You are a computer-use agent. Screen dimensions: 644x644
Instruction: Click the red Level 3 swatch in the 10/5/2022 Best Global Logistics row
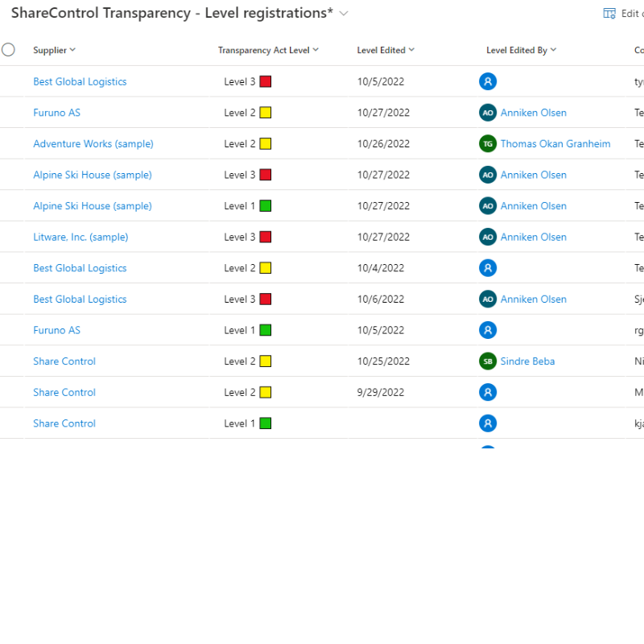(266, 81)
